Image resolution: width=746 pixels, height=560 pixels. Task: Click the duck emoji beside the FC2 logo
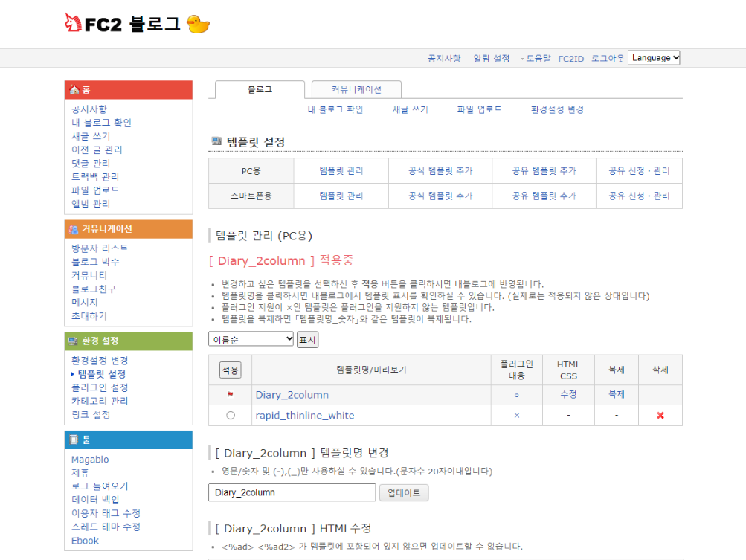click(x=197, y=24)
